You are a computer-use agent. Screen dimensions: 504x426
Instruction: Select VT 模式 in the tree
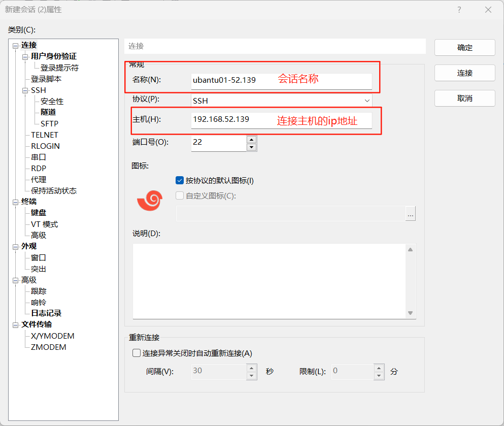(44, 224)
